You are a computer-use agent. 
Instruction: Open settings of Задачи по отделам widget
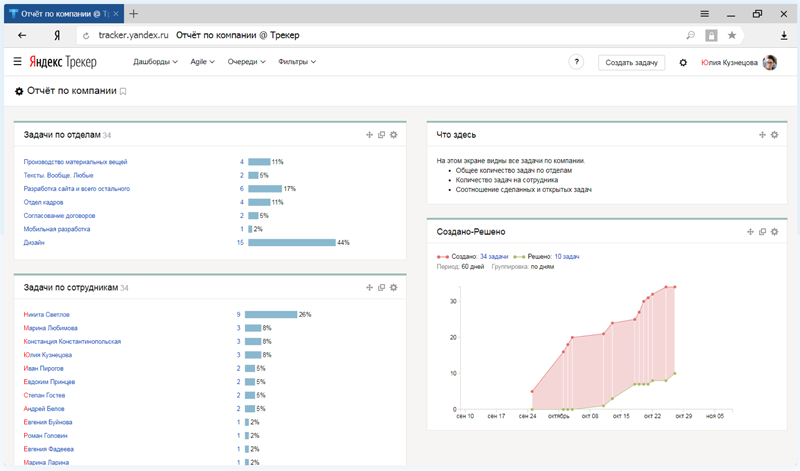point(393,135)
